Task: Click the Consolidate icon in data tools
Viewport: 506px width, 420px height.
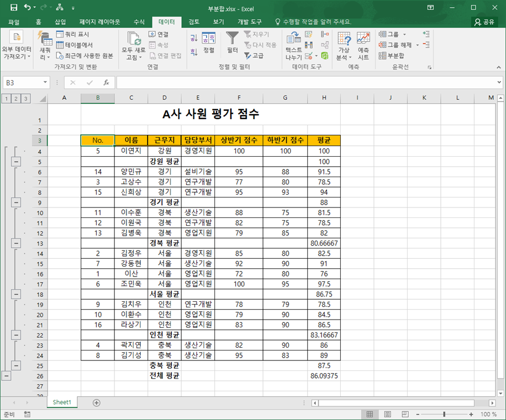Action: [325, 34]
